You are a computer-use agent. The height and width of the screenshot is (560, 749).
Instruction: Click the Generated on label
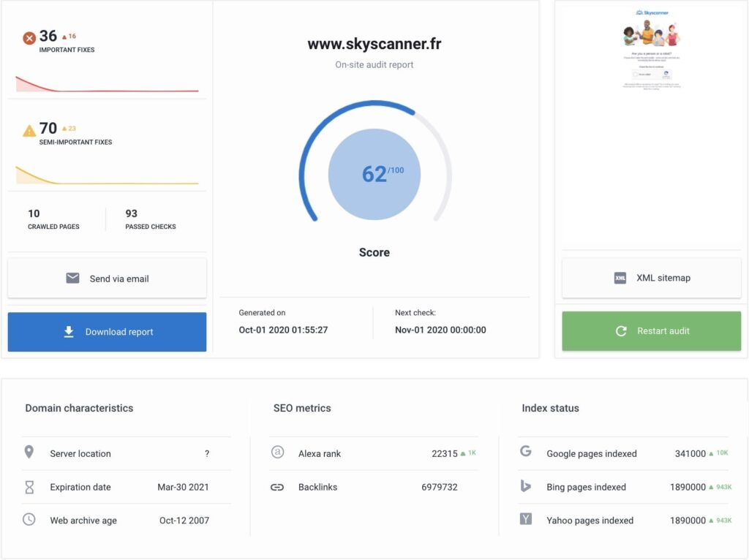click(263, 313)
